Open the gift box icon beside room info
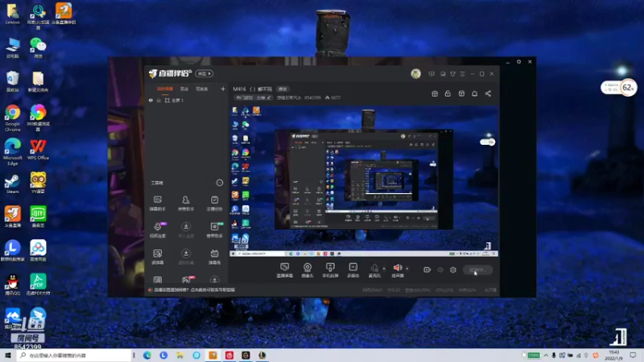 [x=435, y=93]
